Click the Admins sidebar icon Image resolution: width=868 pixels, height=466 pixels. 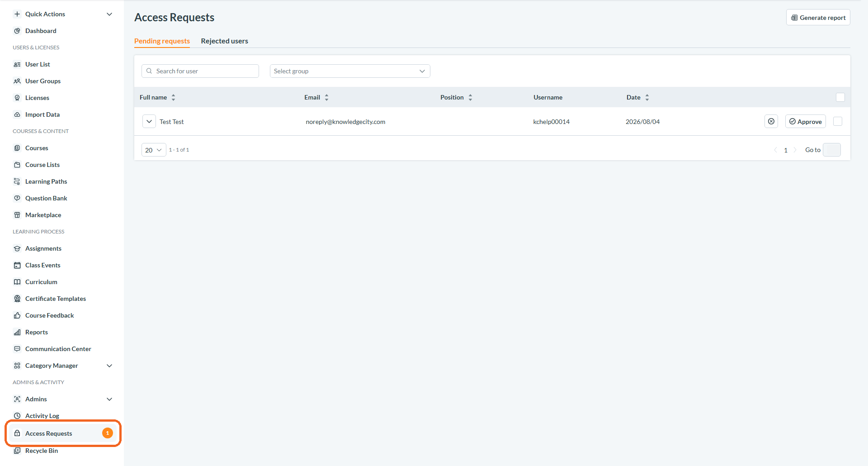click(17, 399)
